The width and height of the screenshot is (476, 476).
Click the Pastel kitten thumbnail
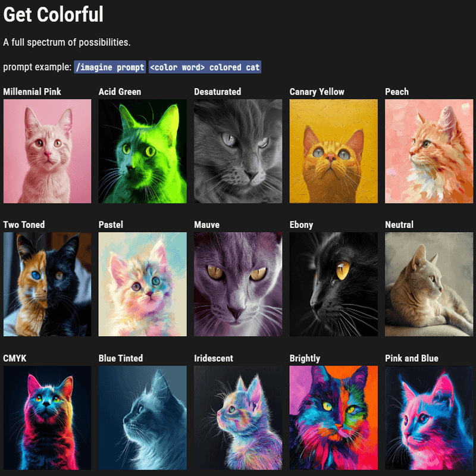pyautogui.click(x=143, y=284)
